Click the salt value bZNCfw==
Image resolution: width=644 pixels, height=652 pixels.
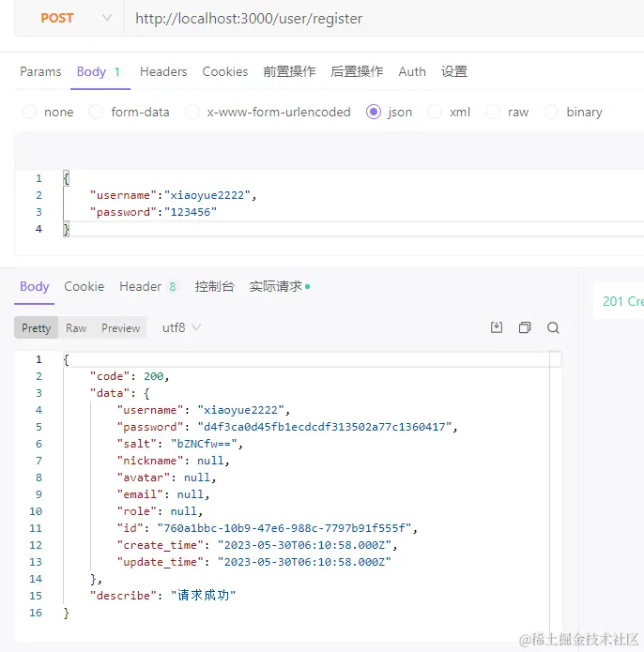(x=204, y=444)
